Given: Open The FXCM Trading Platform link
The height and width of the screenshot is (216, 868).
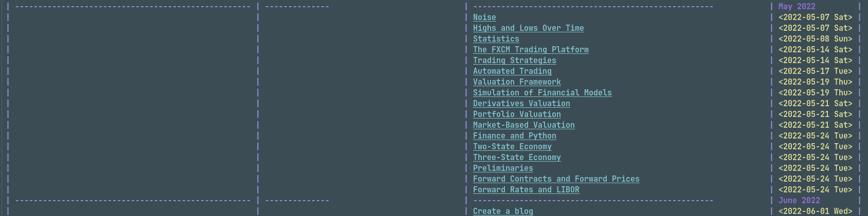Looking at the screenshot, I should 531,50.
